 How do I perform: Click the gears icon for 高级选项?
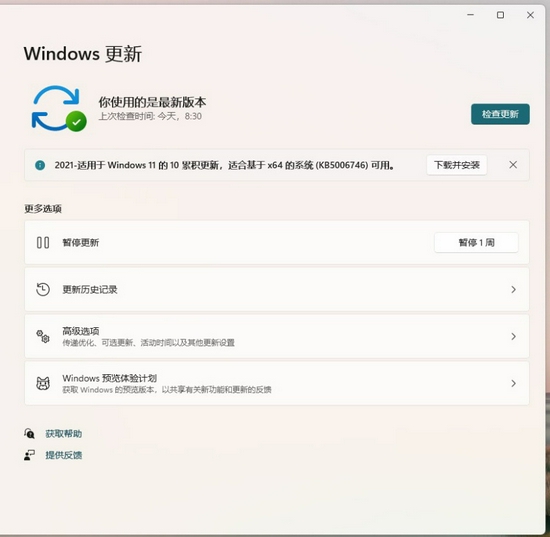tap(43, 336)
